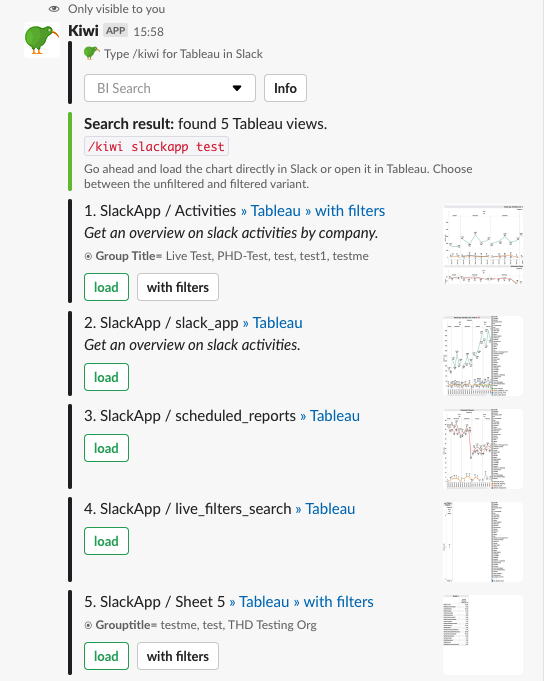The width and height of the screenshot is (544, 681).
Task: Click the eye icon next to Only visible to you
Action: point(54,9)
